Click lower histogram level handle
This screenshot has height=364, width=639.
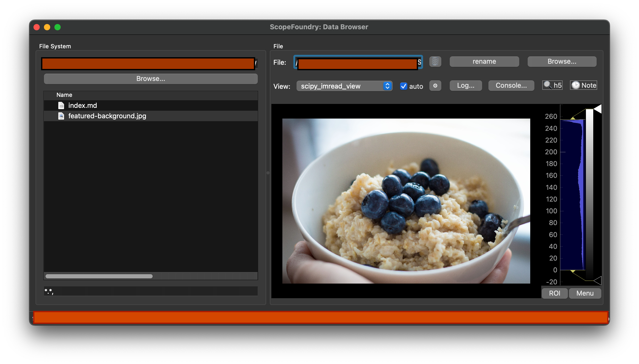598,281
